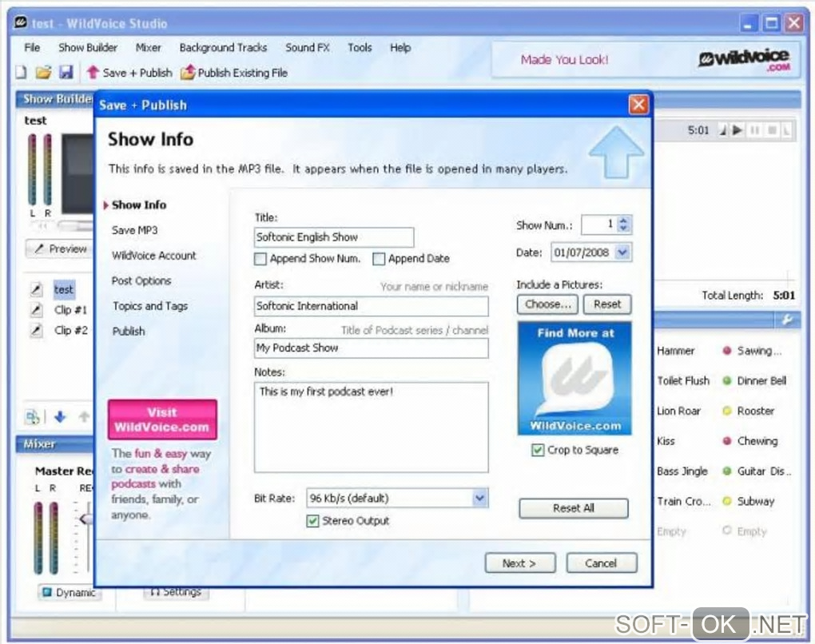Select the Lion Roar sound effect

point(678,411)
